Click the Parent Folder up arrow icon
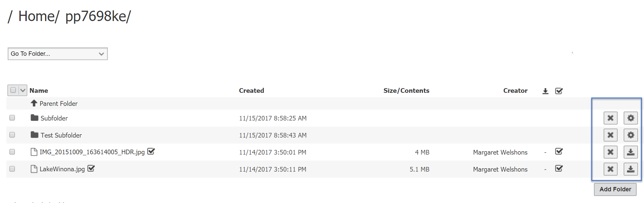This screenshot has height=203, width=644. point(34,103)
